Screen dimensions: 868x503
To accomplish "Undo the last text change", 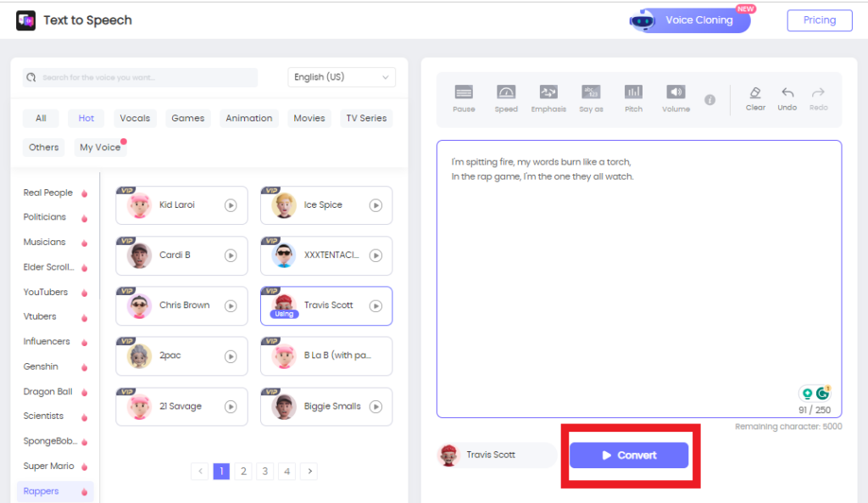I will pyautogui.click(x=787, y=98).
